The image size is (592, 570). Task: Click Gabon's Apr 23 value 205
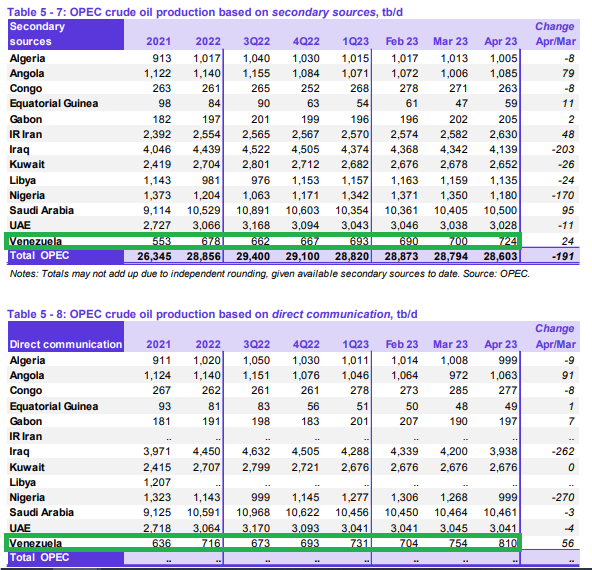click(507, 120)
